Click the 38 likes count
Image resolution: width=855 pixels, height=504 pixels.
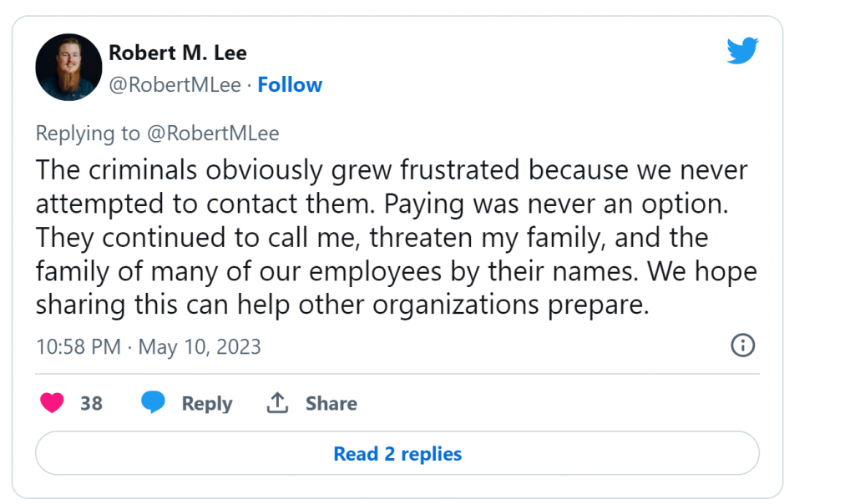click(x=91, y=404)
